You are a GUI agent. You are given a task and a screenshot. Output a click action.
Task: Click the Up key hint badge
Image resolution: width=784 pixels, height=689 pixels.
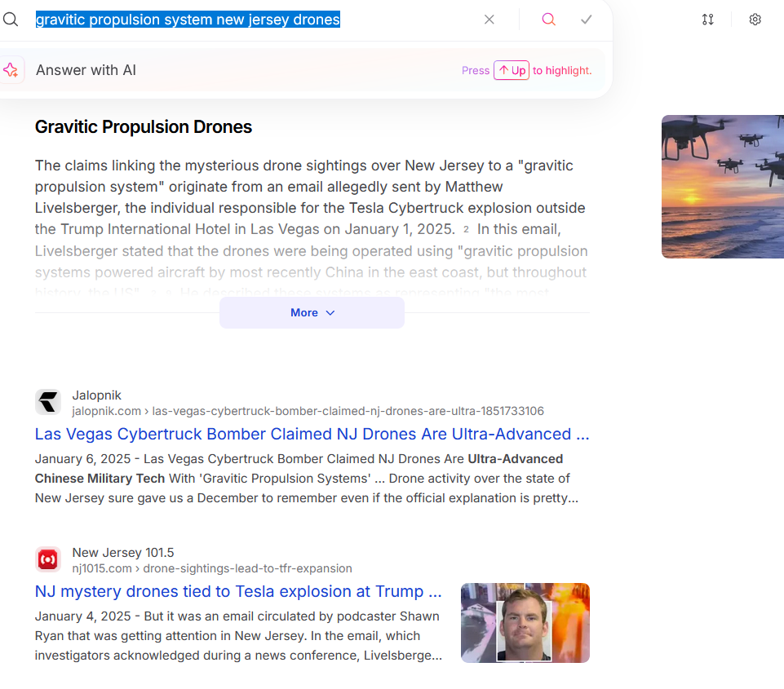(512, 70)
